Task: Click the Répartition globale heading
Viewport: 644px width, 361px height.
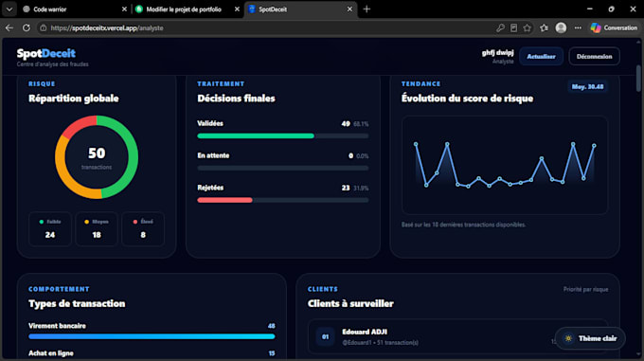Action: click(x=74, y=99)
